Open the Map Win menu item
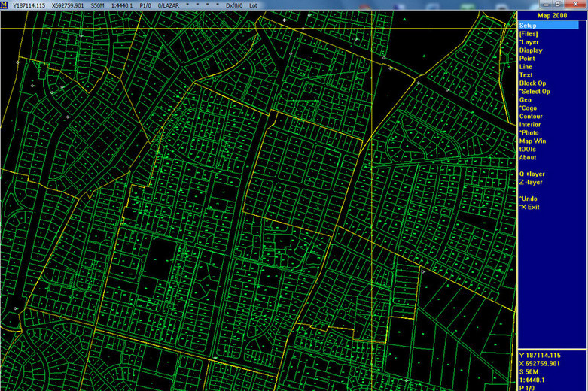588x391 pixels. point(532,141)
